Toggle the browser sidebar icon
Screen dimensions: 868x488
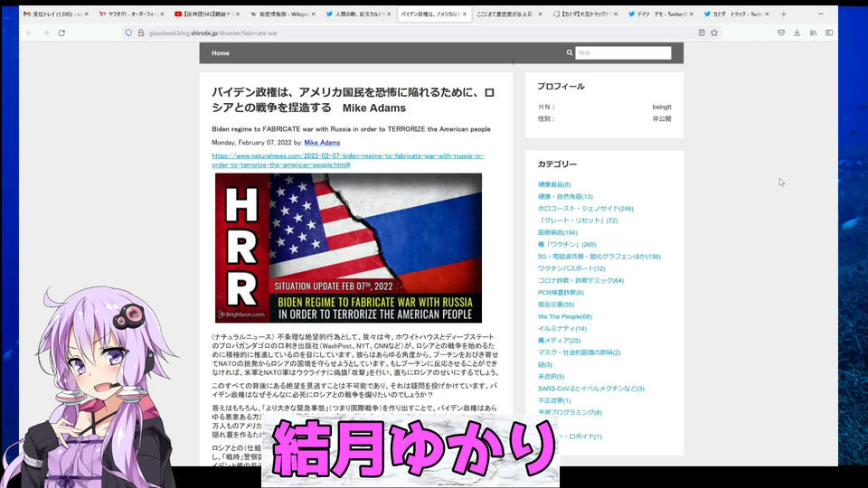pyautogui.click(x=829, y=33)
